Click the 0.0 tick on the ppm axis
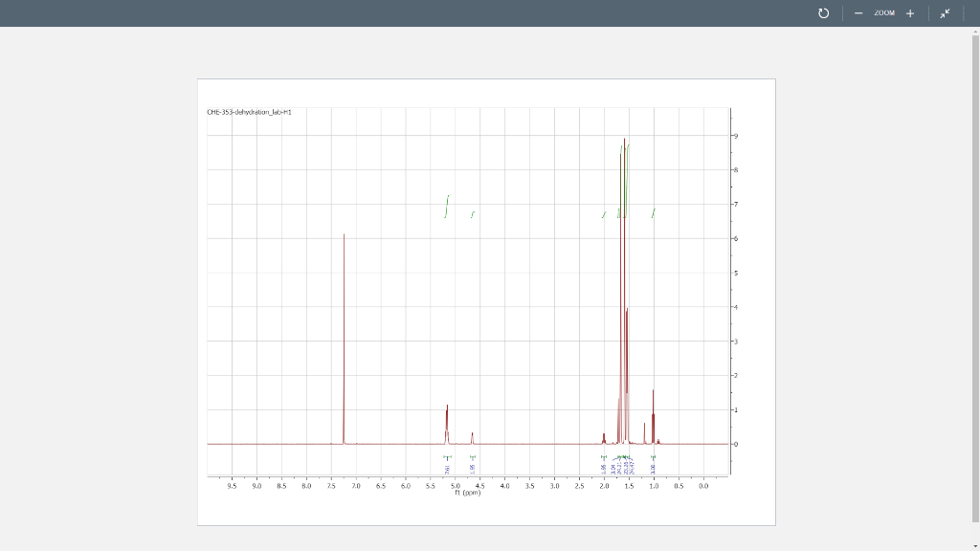 click(703, 486)
